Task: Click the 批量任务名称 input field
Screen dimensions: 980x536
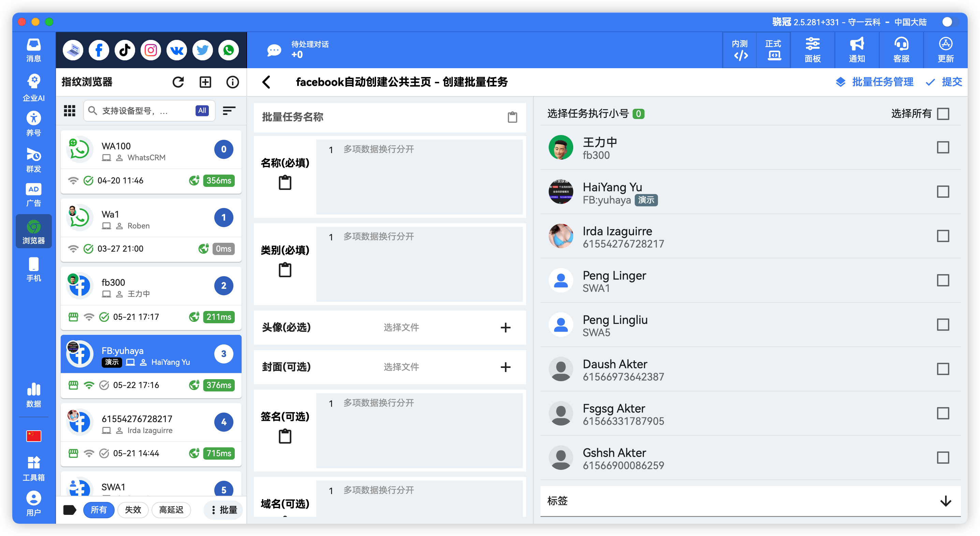Action: (380, 117)
